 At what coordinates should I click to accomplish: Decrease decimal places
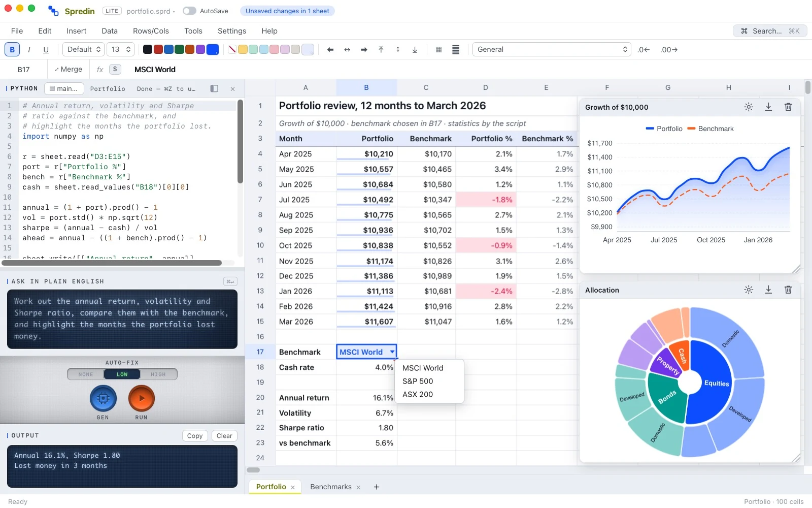[644, 49]
